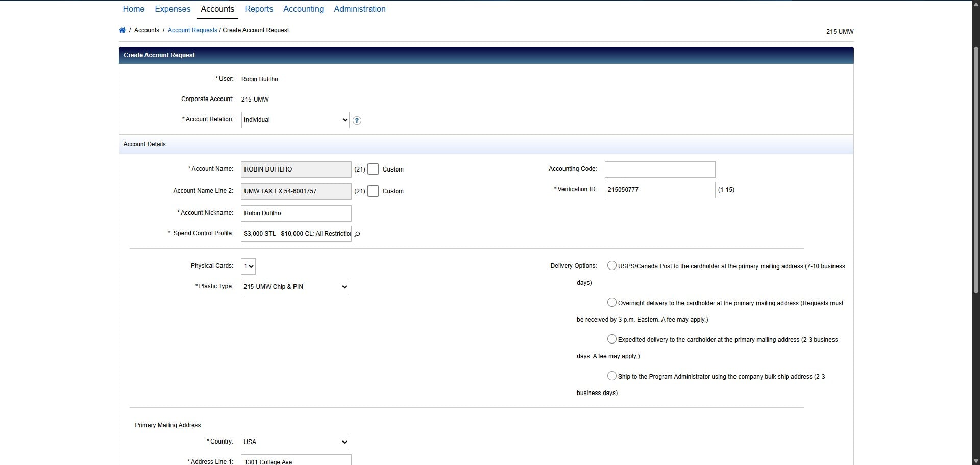The width and height of the screenshot is (980, 465).
Task: Expand the Plastic Type dropdown
Action: (x=294, y=286)
